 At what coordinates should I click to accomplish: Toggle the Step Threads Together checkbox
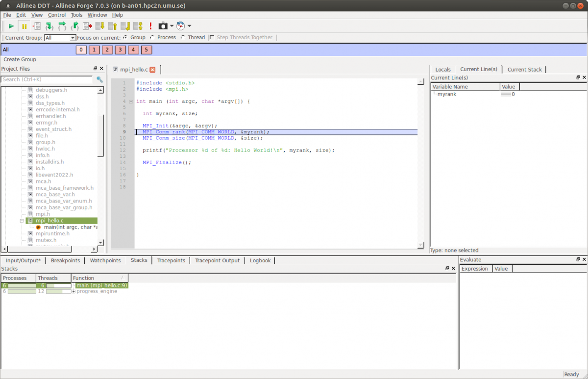[212, 37]
